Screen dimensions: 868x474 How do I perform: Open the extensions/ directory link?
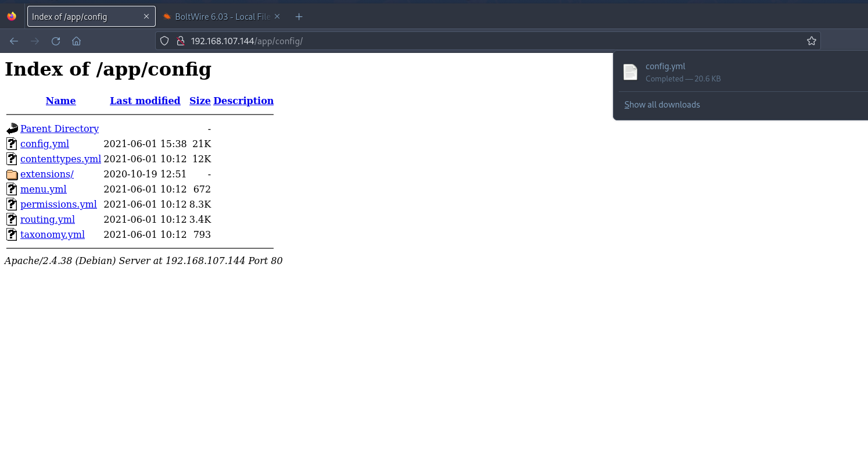(x=47, y=174)
